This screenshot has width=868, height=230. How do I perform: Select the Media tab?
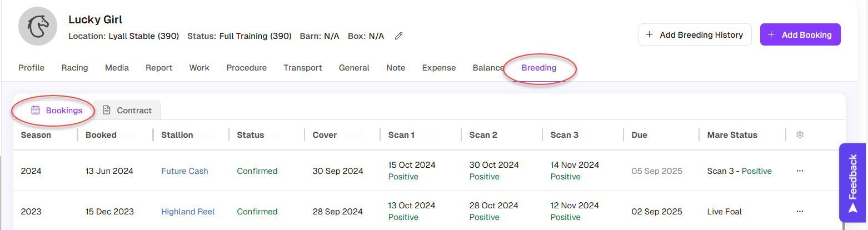point(117,68)
